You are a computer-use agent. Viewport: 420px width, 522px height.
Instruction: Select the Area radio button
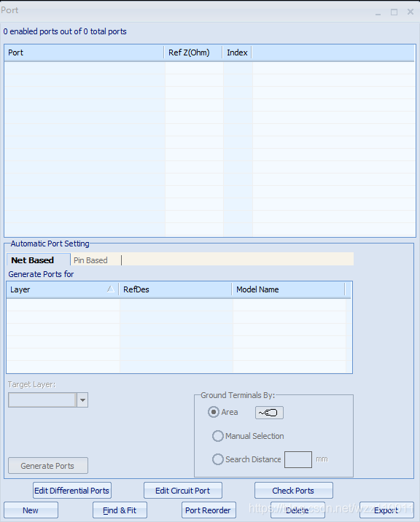coord(214,412)
